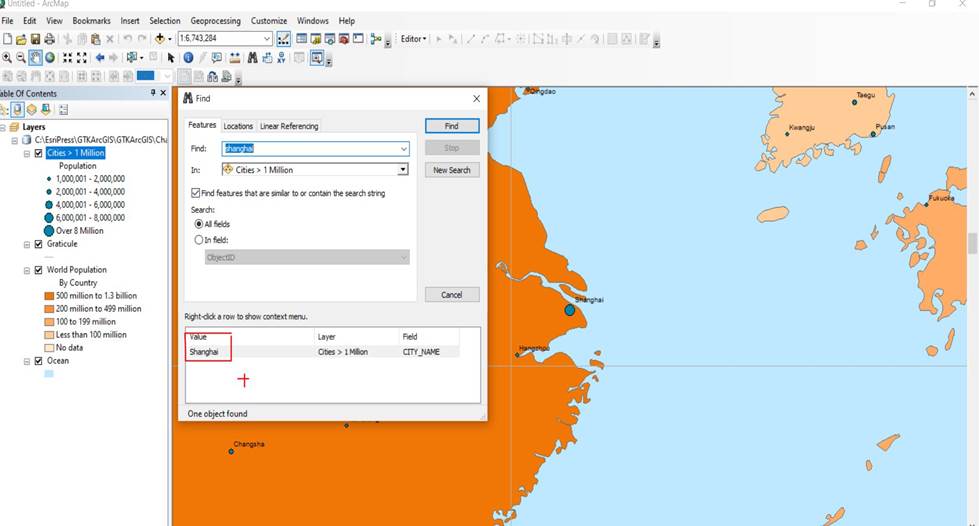The width and height of the screenshot is (979, 526).
Task: Open the Editor Toolbar icon beside scale box
Action: 283,39
